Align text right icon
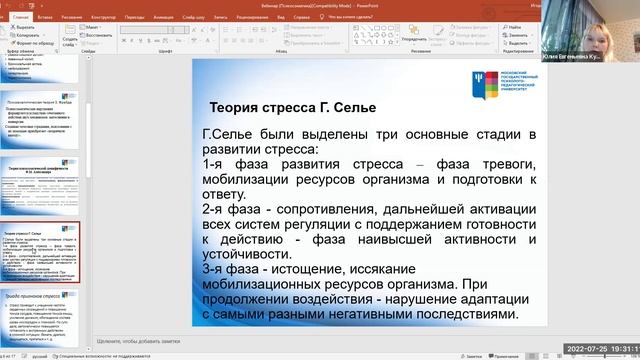This screenshot has width=640, height=360. [x=243, y=41]
